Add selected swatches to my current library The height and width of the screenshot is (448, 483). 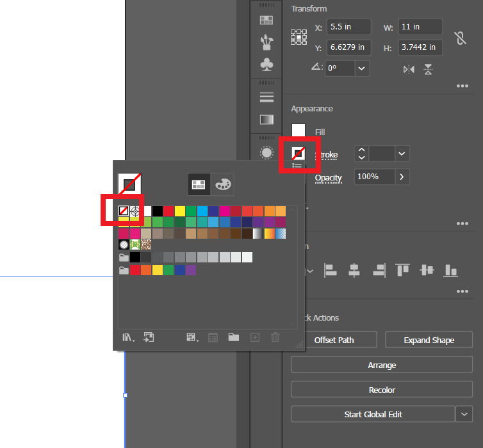pos(149,337)
